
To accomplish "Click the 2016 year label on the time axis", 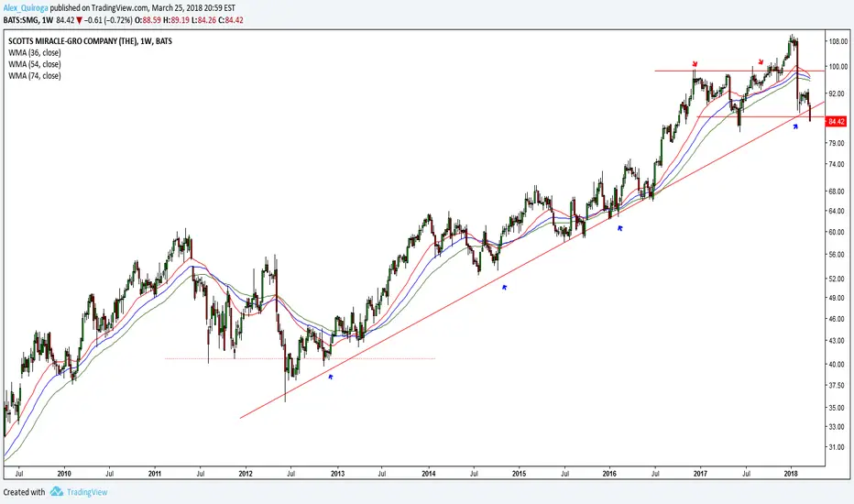I will coord(609,474).
